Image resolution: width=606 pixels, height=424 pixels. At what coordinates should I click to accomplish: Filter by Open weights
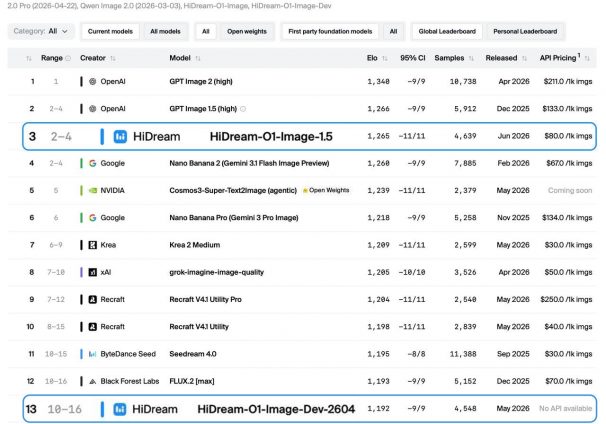(247, 31)
